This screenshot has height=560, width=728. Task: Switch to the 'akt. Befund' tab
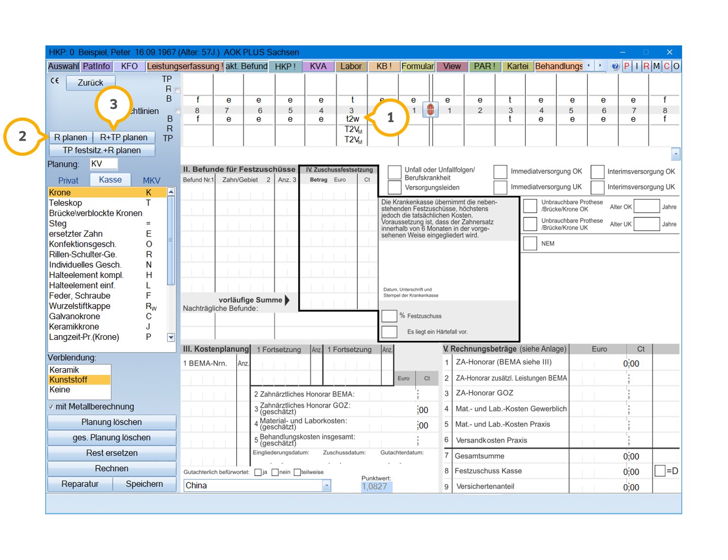coord(246,66)
